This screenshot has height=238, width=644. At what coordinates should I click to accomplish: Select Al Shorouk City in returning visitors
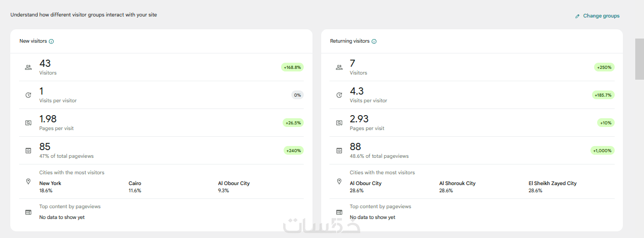(457, 183)
